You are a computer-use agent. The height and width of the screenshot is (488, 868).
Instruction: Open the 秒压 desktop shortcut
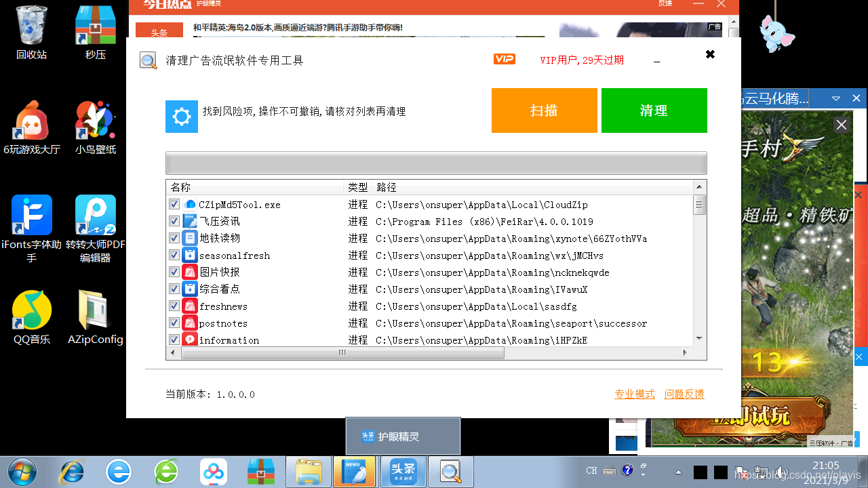click(x=96, y=33)
